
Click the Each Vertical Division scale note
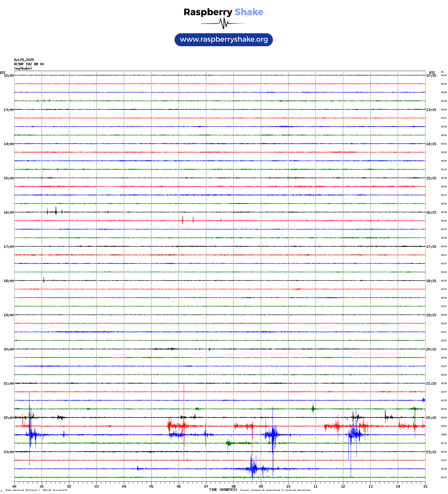(x=36, y=490)
